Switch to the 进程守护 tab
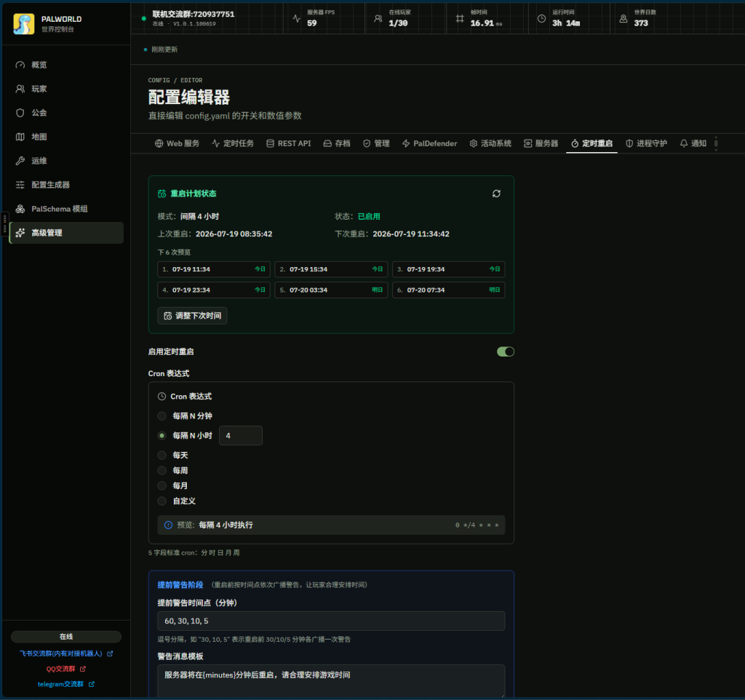Image resolution: width=745 pixels, height=700 pixels. tap(646, 143)
